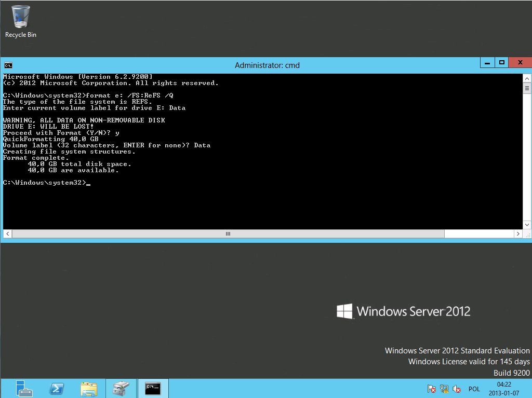Open the toolbox application in taskbar
532x398 pixels.
[121, 389]
